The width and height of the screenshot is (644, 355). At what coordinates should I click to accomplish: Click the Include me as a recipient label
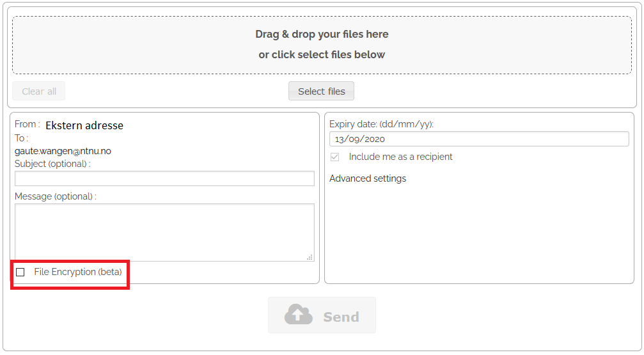coord(400,157)
